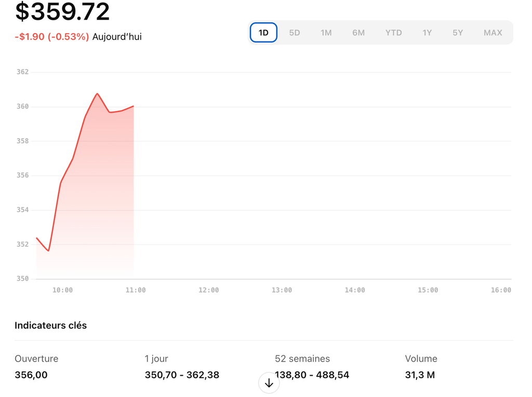Click the 1 jour range value
532x397 pixels.
(182, 375)
